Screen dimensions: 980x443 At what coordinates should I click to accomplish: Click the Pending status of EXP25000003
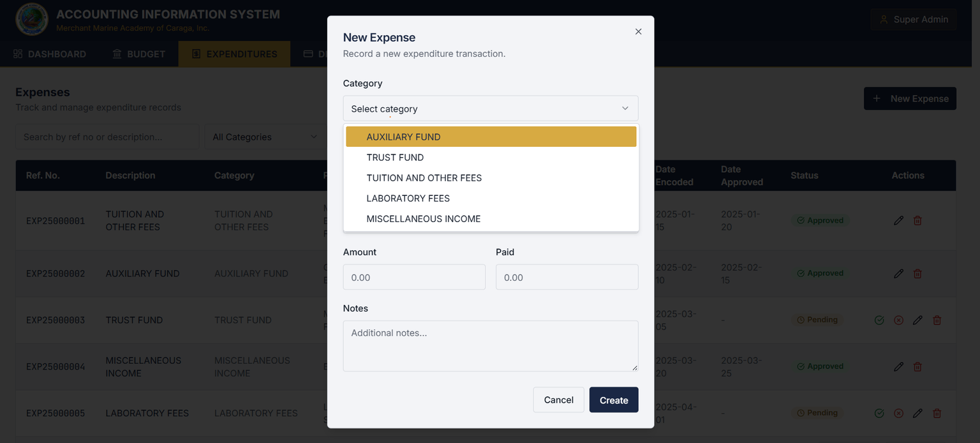817,320
